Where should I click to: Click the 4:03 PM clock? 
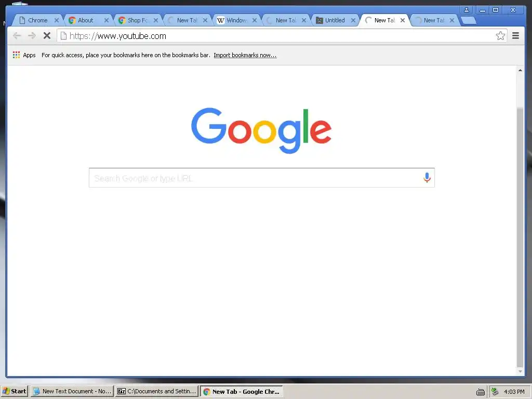[x=514, y=392]
